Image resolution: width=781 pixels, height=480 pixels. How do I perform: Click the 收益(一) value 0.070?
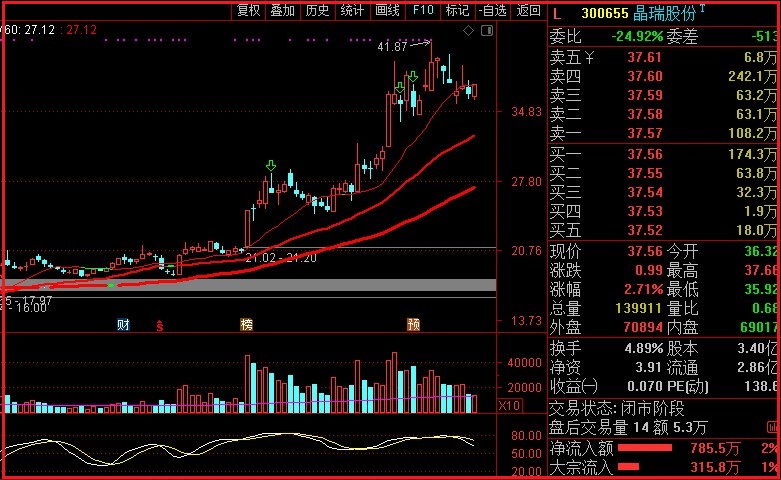pos(645,386)
